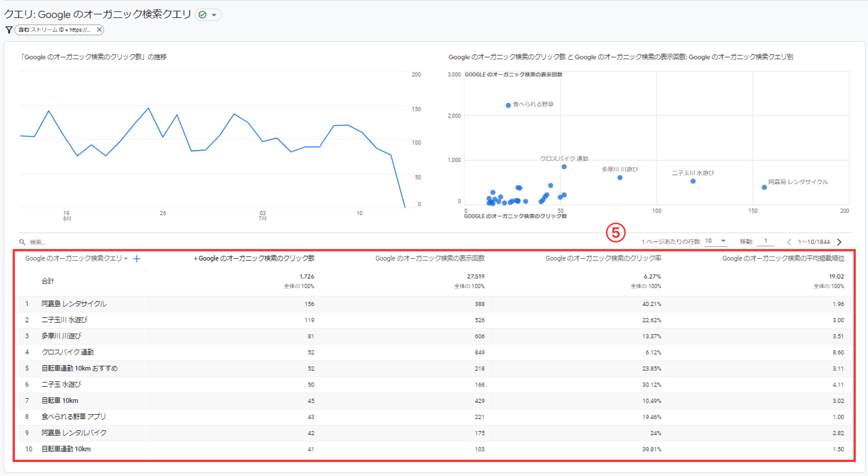This screenshot has height=476, width=868.
Task: Select row 自転車通勤 10km おすすめ
Action: click(x=435, y=369)
